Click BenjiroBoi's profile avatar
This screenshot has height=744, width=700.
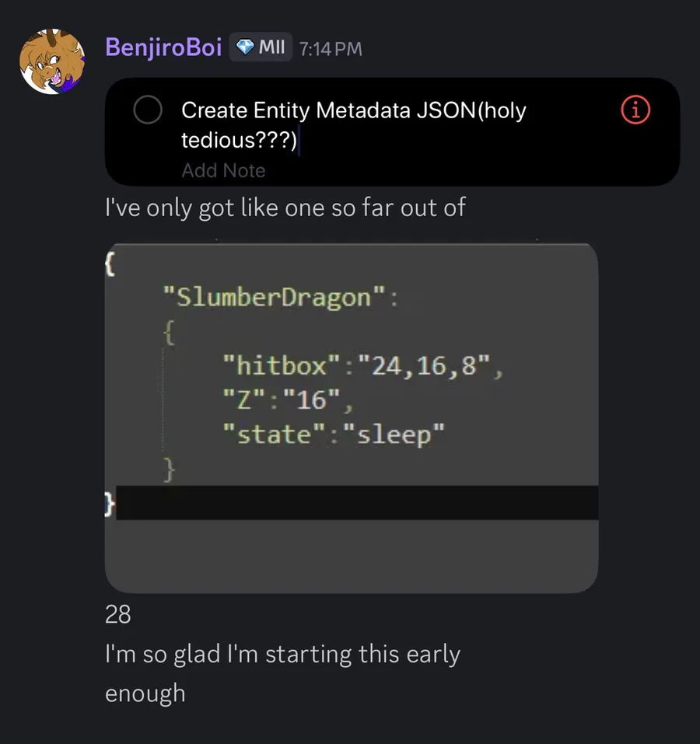coord(53,61)
